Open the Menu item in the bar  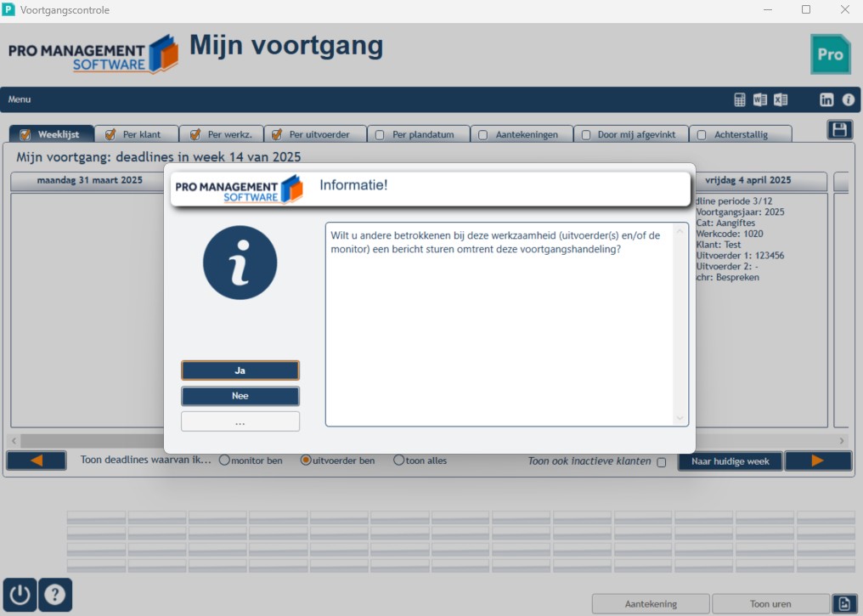point(20,99)
